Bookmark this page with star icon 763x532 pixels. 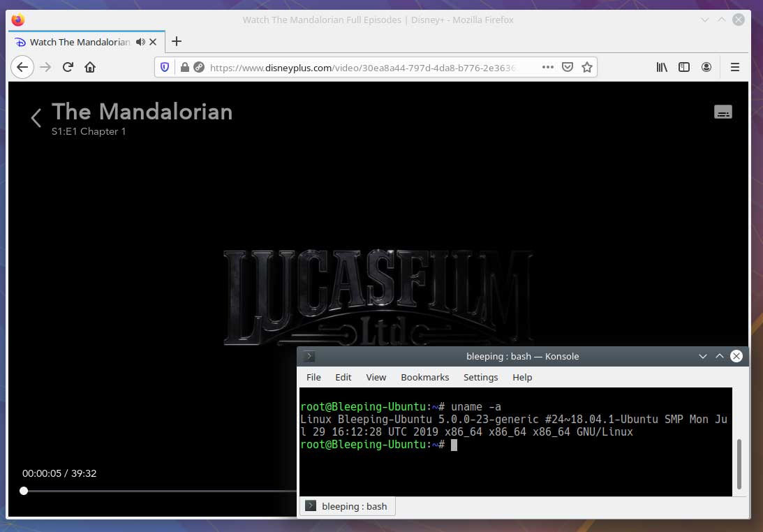point(587,67)
